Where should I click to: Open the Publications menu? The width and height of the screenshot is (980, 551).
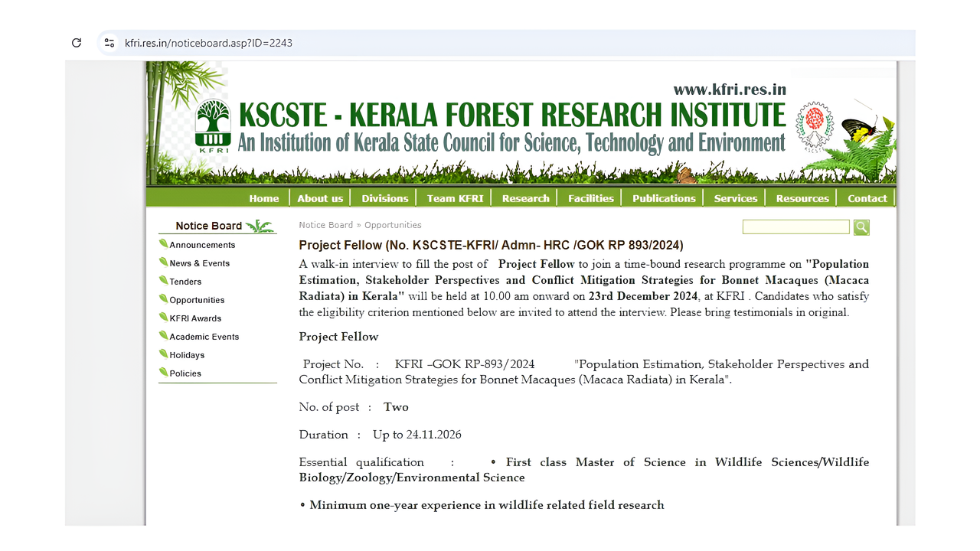click(664, 198)
